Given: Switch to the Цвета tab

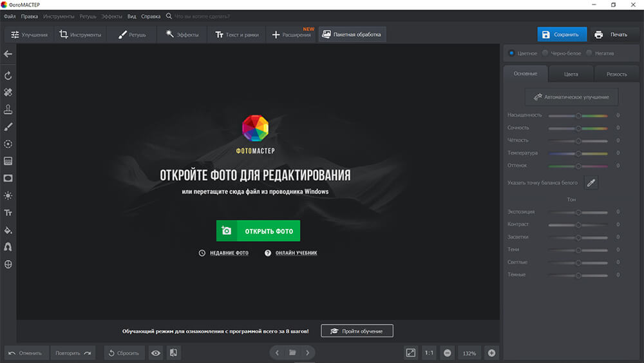Looking at the screenshot, I should [x=571, y=74].
